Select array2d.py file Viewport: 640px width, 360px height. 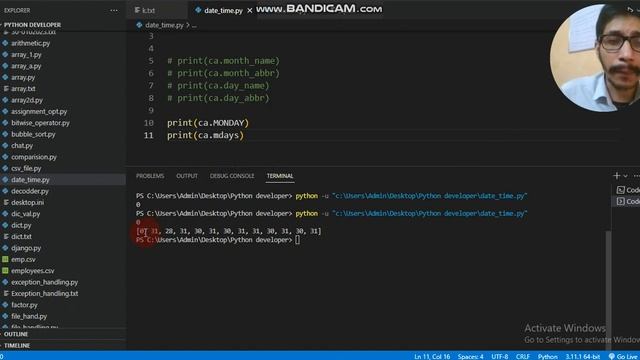click(27, 100)
